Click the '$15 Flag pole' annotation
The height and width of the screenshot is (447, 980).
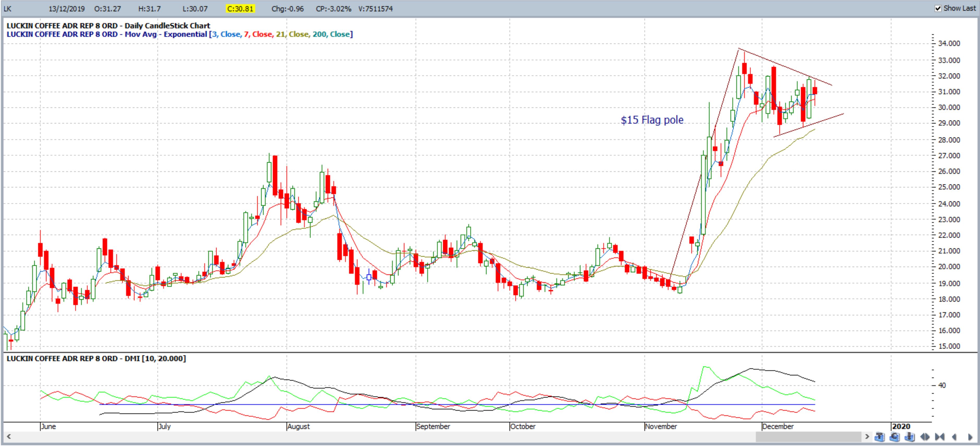pyautogui.click(x=652, y=120)
